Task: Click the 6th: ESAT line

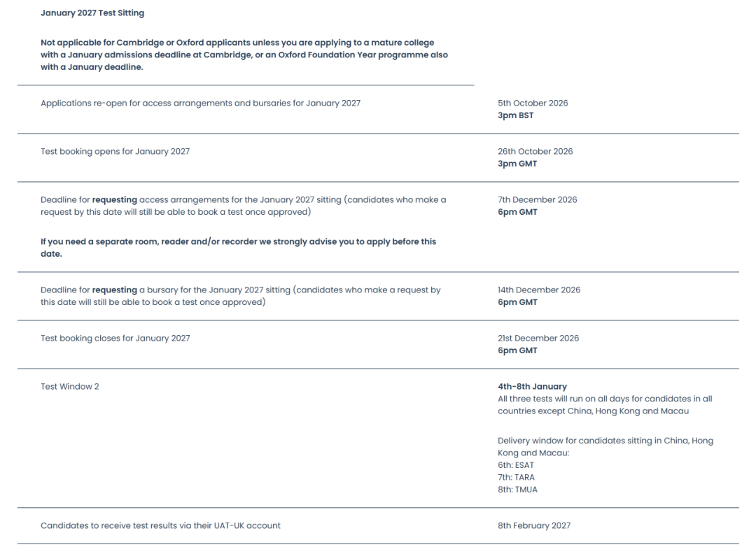Action: pos(516,465)
